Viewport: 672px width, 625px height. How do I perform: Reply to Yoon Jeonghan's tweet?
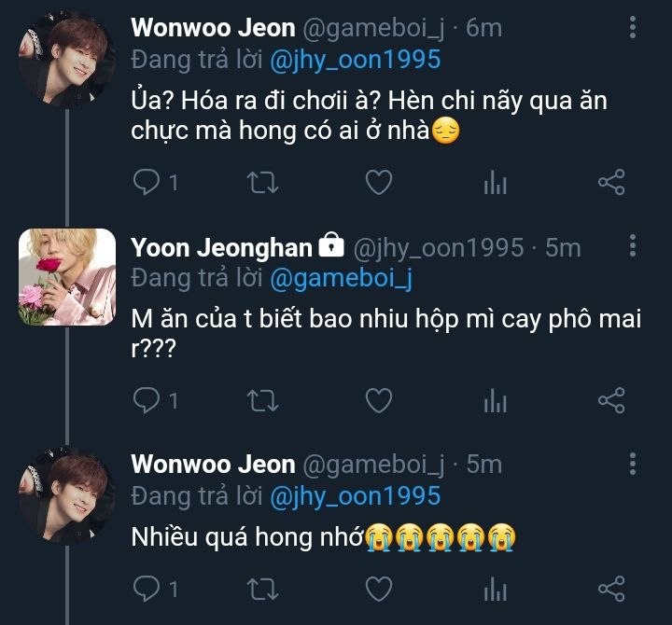[x=147, y=401]
